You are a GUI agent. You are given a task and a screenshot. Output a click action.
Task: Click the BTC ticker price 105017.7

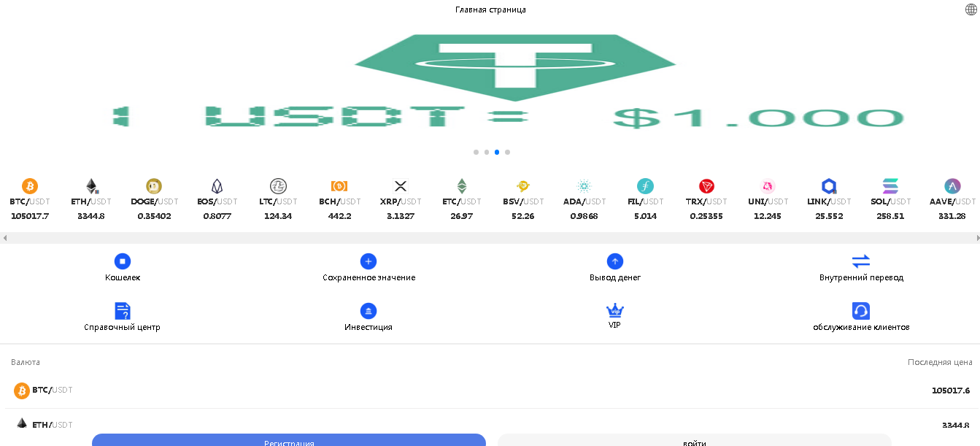point(30,216)
